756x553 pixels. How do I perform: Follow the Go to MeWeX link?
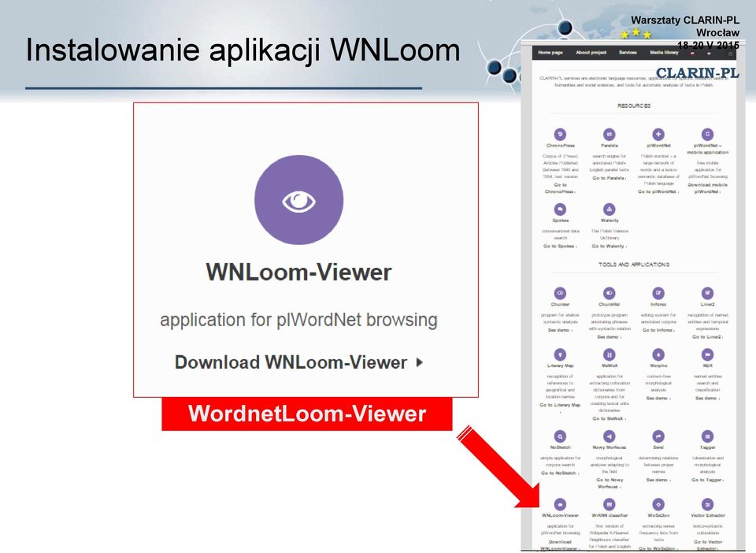610,418
